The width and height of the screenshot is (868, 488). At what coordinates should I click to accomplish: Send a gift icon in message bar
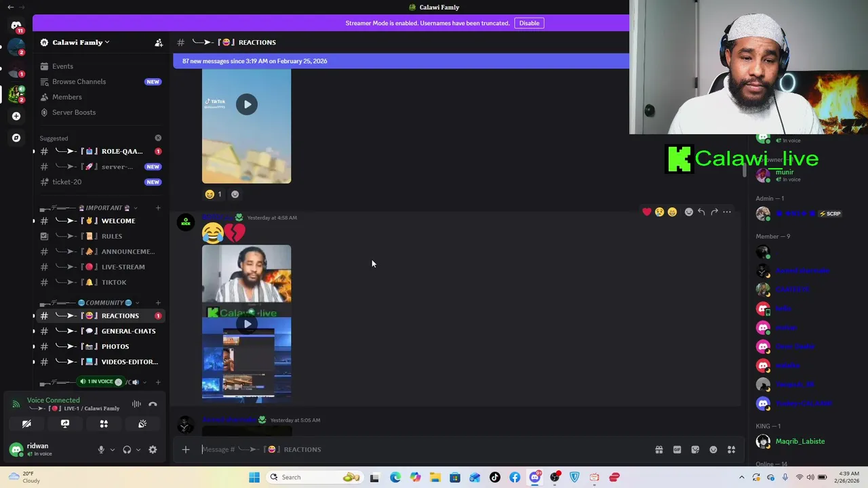pyautogui.click(x=659, y=449)
